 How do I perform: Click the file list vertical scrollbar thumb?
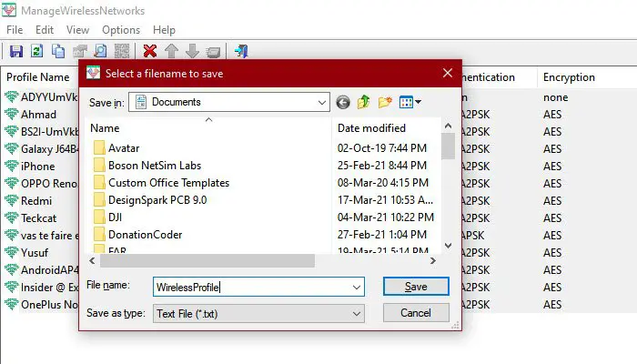point(448,147)
